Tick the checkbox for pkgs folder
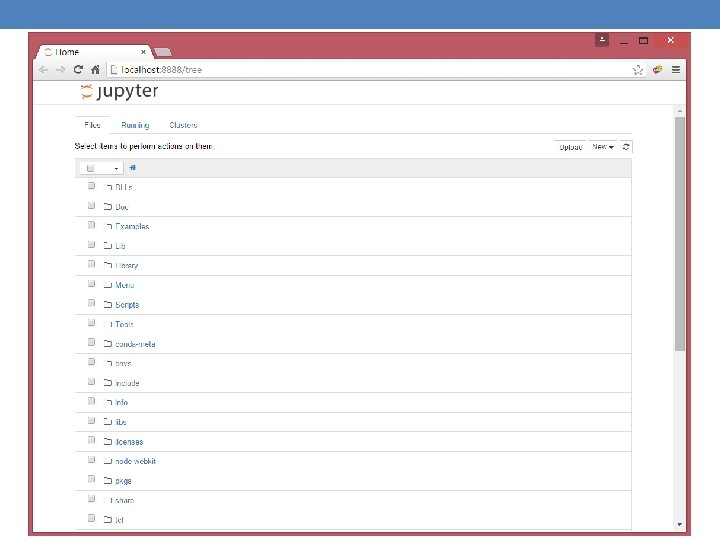 coord(91,479)
